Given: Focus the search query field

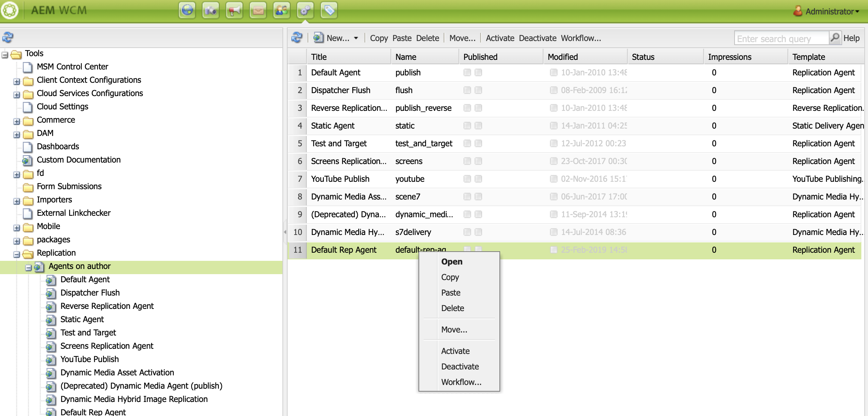Looking at the screenshot, I should coord(781,38).
